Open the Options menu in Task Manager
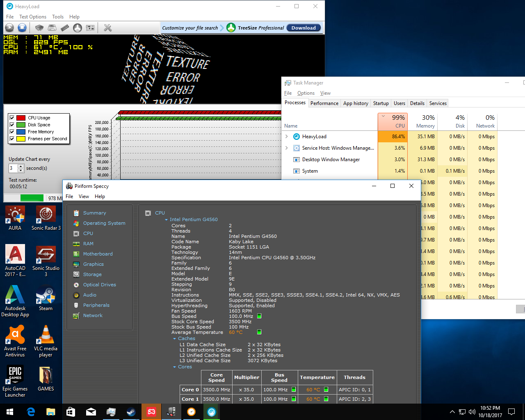Image resolution: width=525 pixels, height=420 pixels. tap(306, 93)
